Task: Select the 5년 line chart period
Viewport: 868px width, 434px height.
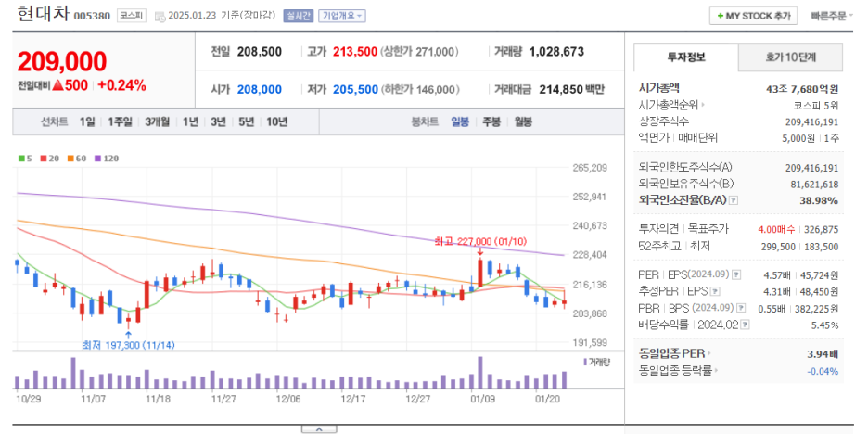Action: (x=247, y=122)
